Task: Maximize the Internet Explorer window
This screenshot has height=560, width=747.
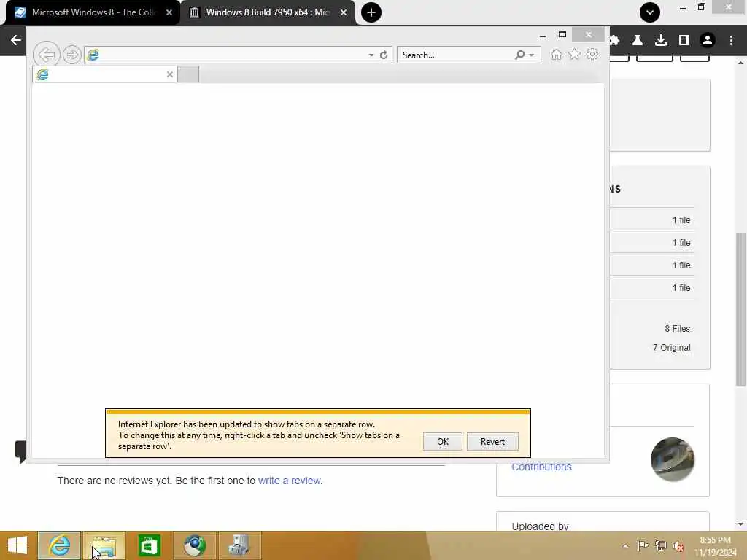Action: click(x=562, y=35)
